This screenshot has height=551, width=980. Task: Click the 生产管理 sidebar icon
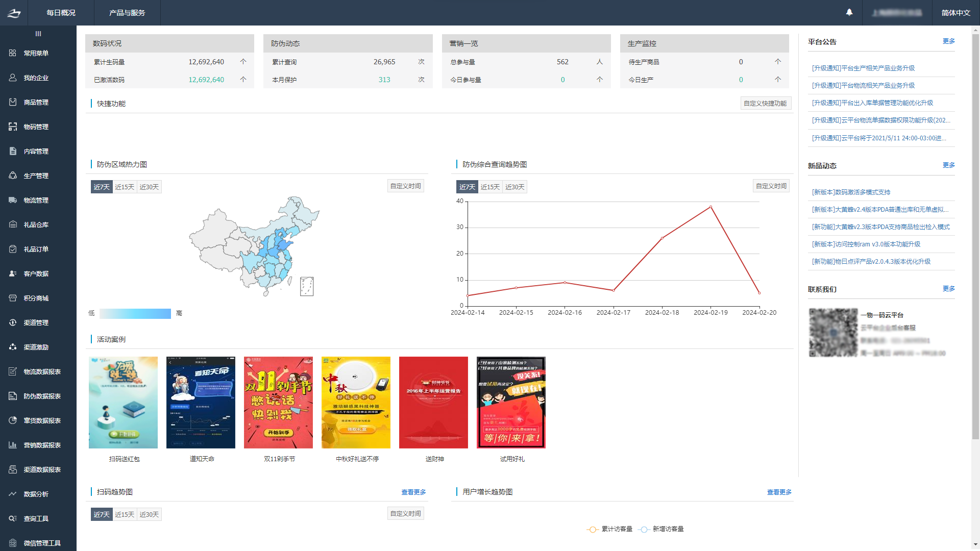point(13,176)
